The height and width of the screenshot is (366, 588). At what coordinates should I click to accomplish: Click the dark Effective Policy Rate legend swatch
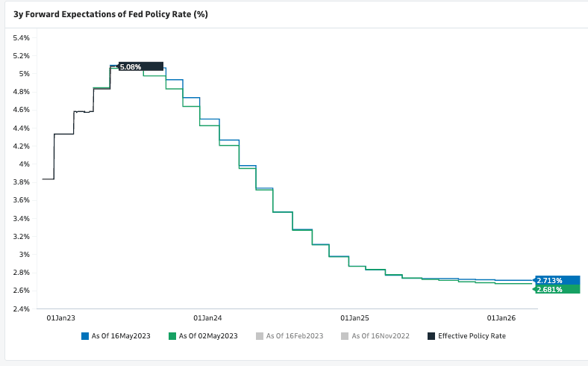pyautogui.click(x=431, y=336)
